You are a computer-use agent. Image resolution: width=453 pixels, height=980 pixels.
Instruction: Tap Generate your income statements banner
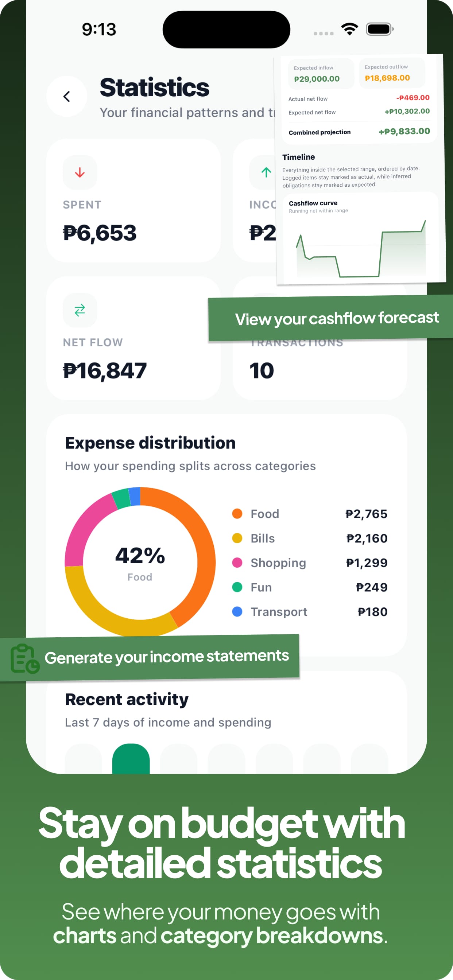[167, 657]
